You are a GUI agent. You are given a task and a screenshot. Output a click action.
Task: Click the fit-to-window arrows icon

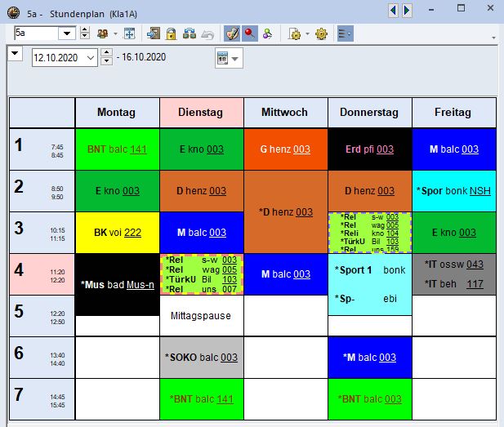pos(129,33)
